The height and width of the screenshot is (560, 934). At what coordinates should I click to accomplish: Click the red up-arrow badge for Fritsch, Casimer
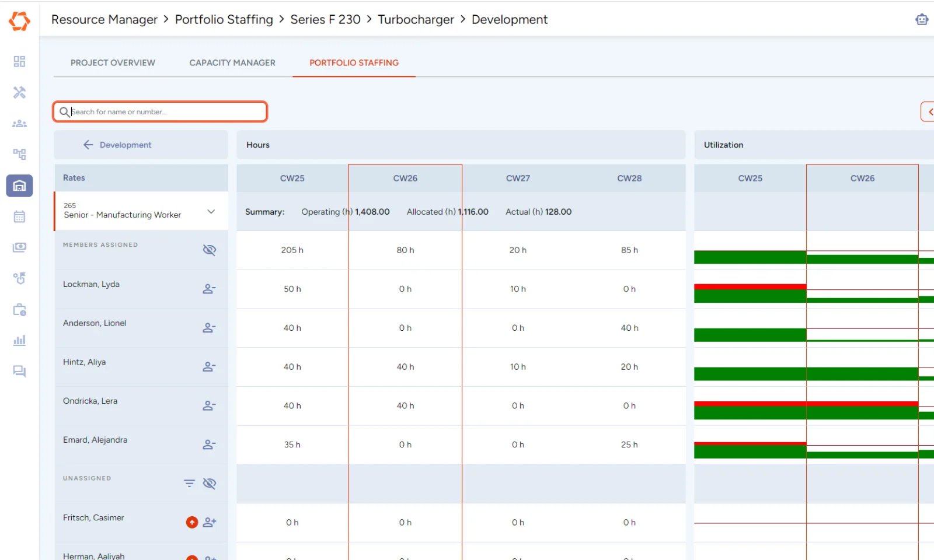coord(192,523)
